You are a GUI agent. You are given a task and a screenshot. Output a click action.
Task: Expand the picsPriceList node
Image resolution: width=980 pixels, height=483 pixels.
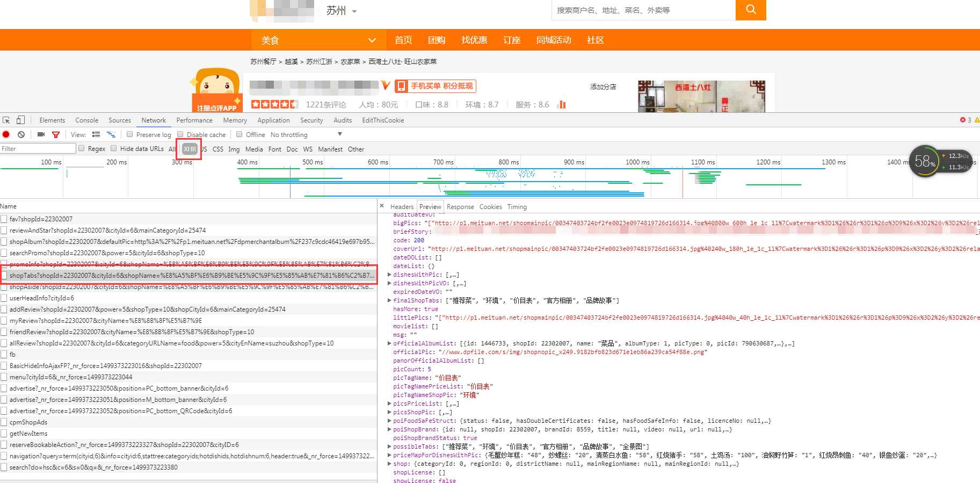click(x=389, y=403)
